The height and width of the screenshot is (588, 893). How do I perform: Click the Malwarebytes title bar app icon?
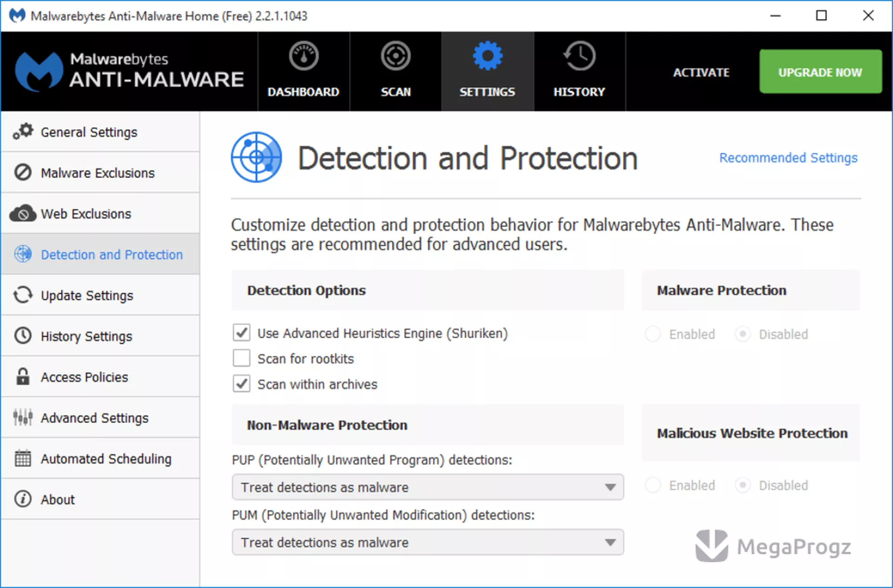point(18,16)
